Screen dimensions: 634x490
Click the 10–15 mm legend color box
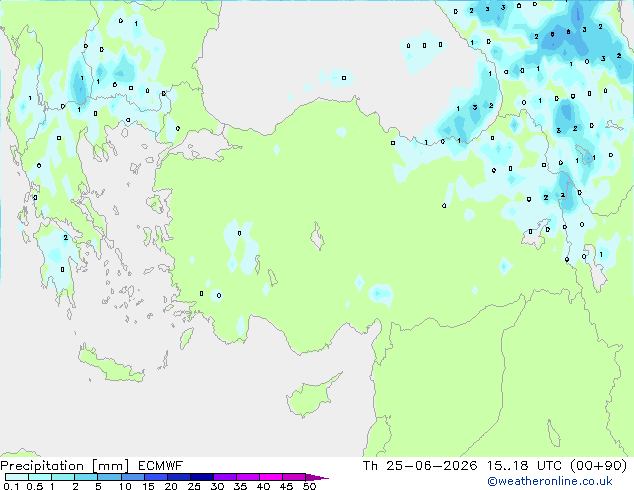tap(133, 477)
